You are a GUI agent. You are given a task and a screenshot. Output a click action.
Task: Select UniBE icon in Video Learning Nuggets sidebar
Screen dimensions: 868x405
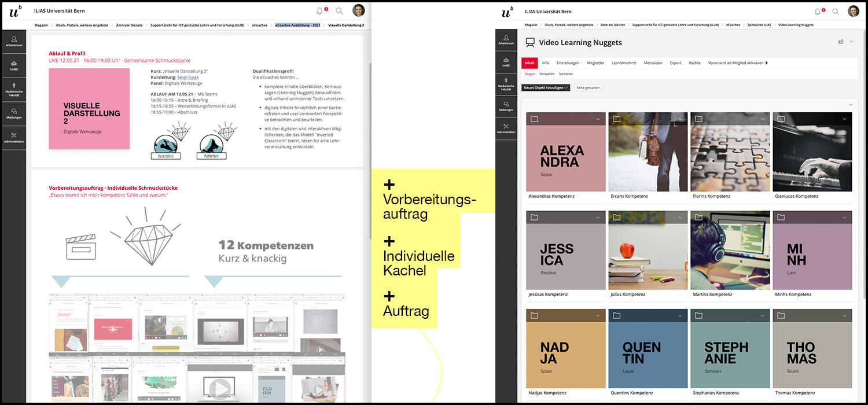tap(506, 62)
